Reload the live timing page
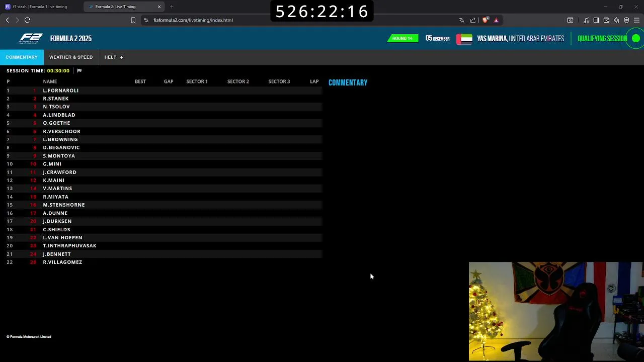The height and width of the screenshot is (362, 644). pyautogui.click(x=27, y=20)
